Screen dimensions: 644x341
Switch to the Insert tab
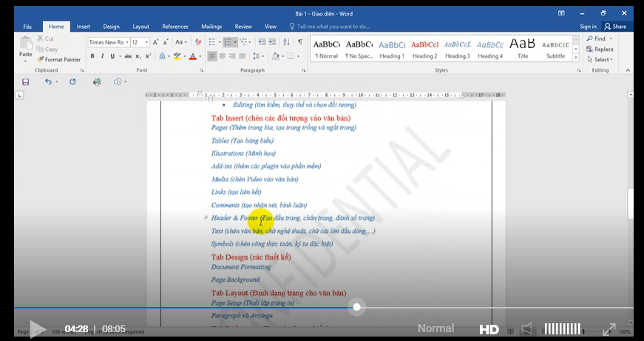tap(84, 27)
